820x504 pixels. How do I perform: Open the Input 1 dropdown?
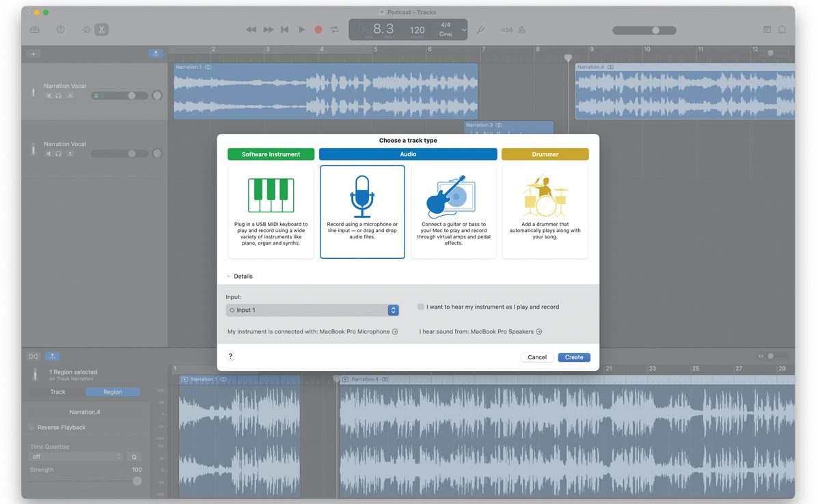(393, 309)
